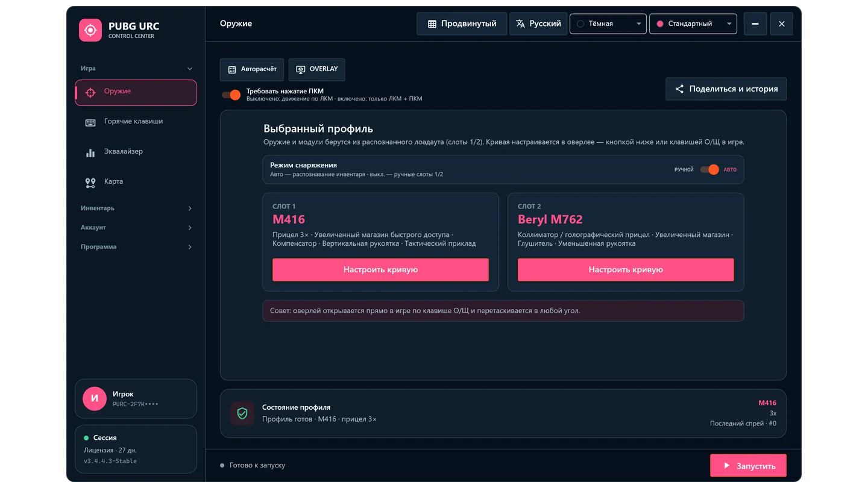This screenshot has height=488, width=868.
Task: Click the version text v3.4.4.3-Stable
Action: (x=110, y=461)
